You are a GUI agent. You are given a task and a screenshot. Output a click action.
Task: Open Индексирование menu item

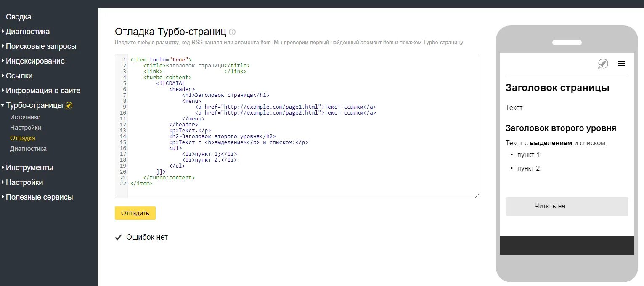[35, 61]
